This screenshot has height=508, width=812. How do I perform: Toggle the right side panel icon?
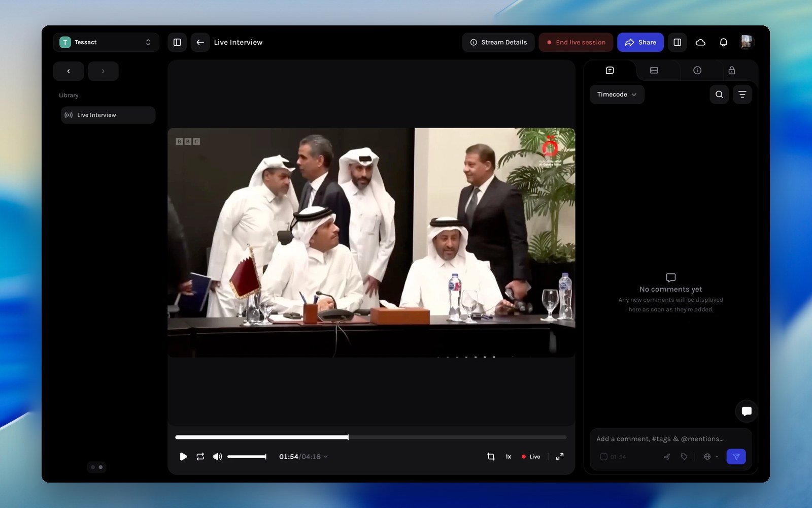pos(678,42)
